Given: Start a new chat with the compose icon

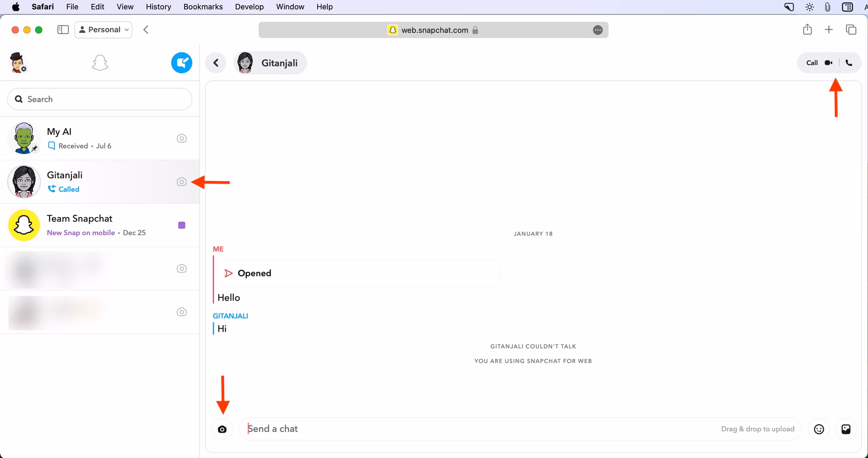Looking at the screenshot, I should click(x=181, y=62).
